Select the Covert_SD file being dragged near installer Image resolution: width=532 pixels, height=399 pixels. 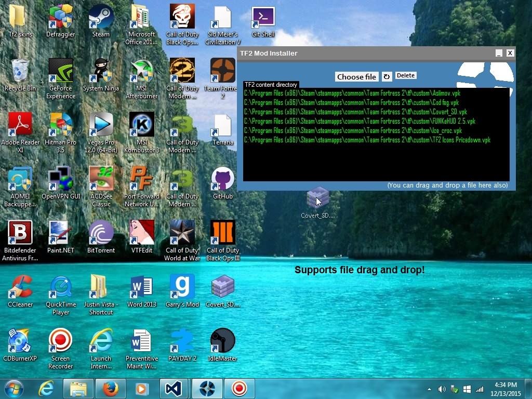tap(318, 203)
